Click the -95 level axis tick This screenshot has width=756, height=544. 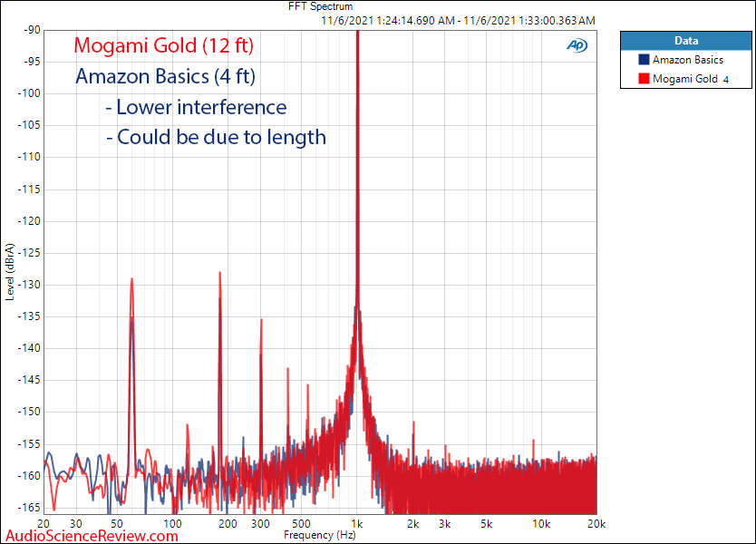[x=32, y=62]
